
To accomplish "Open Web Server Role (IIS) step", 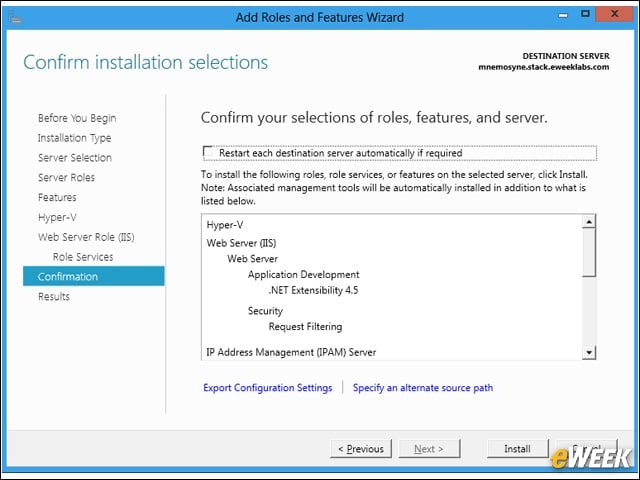I will [x=86, y=237].
